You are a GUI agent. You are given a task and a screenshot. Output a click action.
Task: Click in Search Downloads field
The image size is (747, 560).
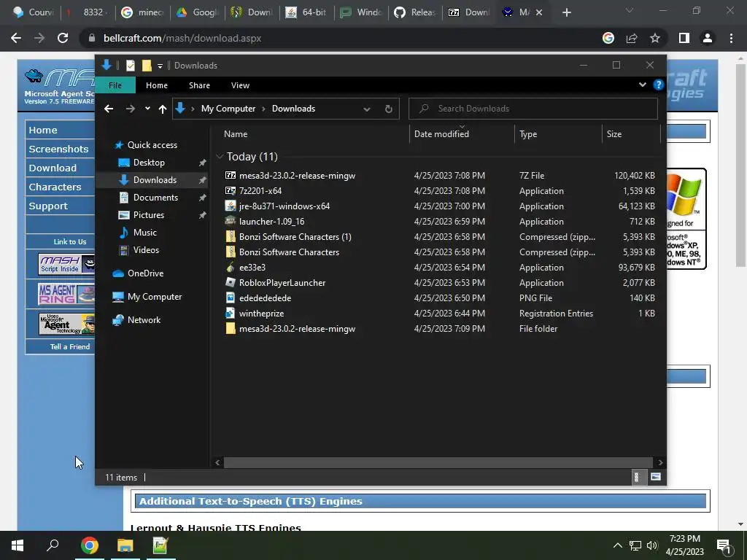tap(533, 109)
